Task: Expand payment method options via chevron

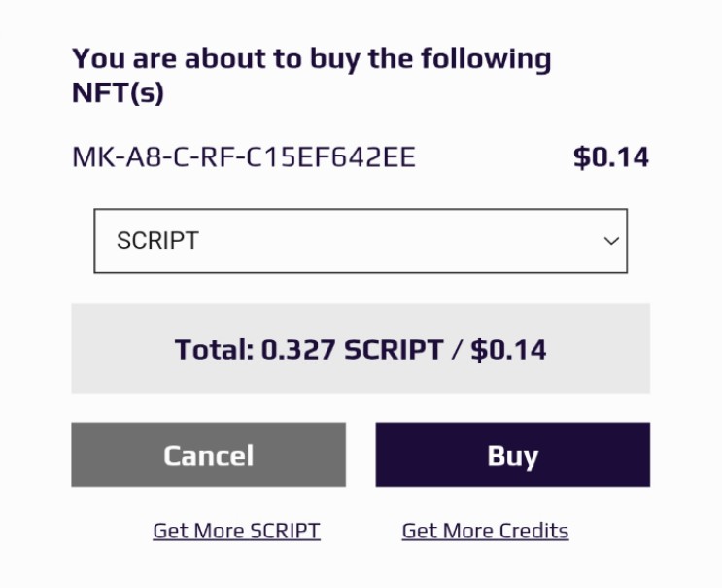Action: pyautogui.click(x=611, y=241)
